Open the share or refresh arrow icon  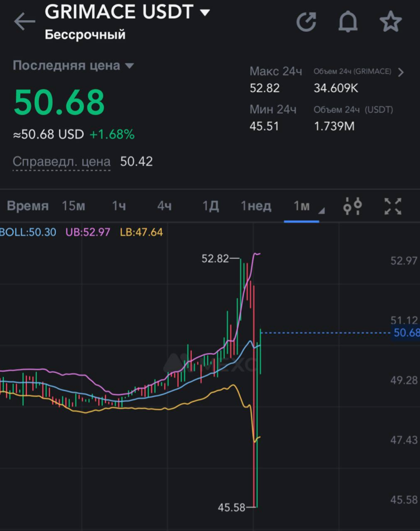tap(306, 22)
